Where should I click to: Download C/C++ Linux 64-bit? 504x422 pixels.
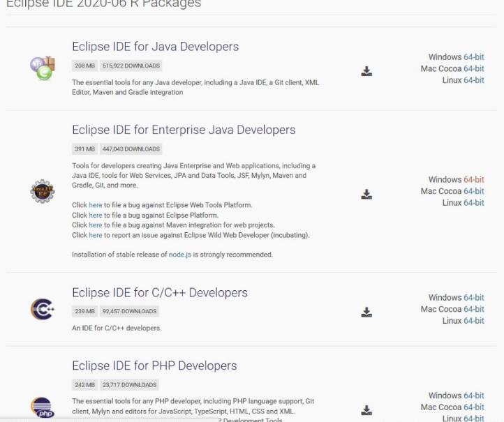coord(474,321)
